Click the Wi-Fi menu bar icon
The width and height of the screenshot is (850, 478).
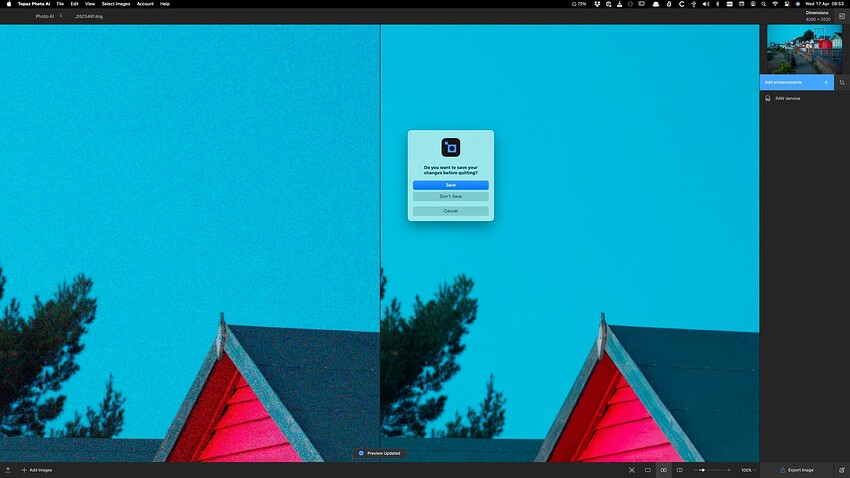pos(775,4)
